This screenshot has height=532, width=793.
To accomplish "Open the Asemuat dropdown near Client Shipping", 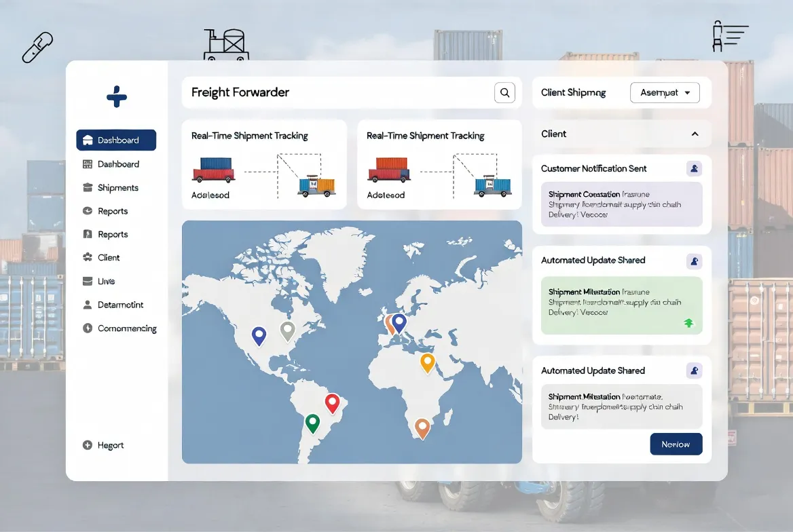I will pos(665,92).
